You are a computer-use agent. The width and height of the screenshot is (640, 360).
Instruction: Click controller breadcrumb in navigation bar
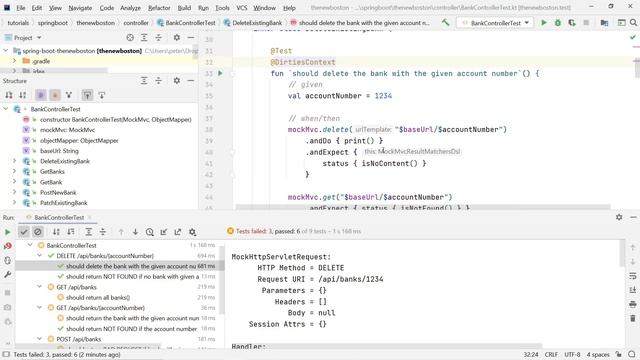tap(136, 23)
